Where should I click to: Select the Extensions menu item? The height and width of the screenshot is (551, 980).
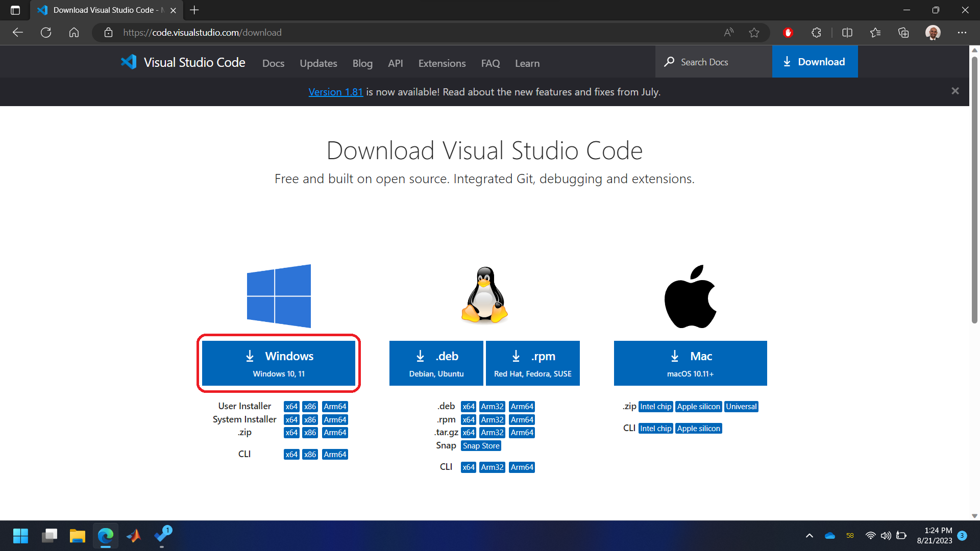coord(442,63)
